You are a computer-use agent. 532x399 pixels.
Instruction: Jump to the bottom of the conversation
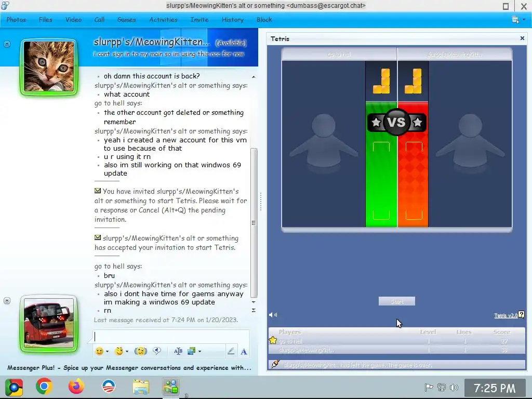(x=254, y=311)
